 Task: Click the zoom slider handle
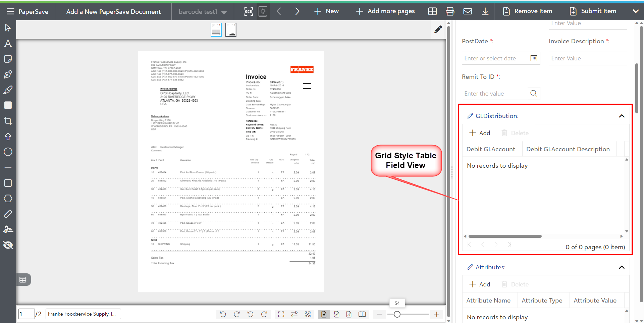pyautogui.click(x=397, y=314)
